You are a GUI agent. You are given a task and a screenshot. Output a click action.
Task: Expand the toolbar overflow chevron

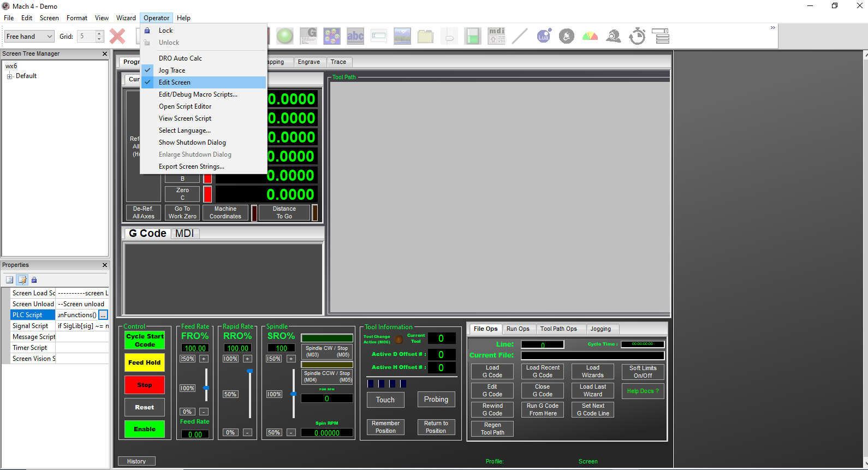point(772,28)
